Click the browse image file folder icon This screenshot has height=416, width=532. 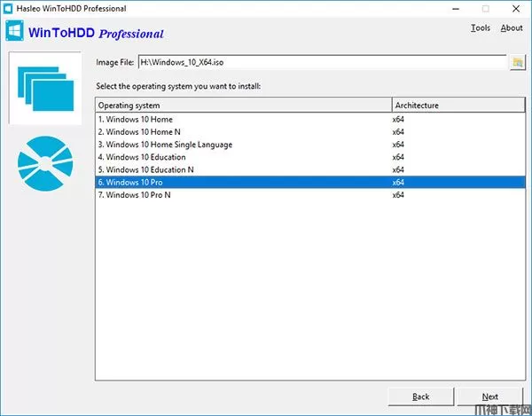tap(518, 62)
